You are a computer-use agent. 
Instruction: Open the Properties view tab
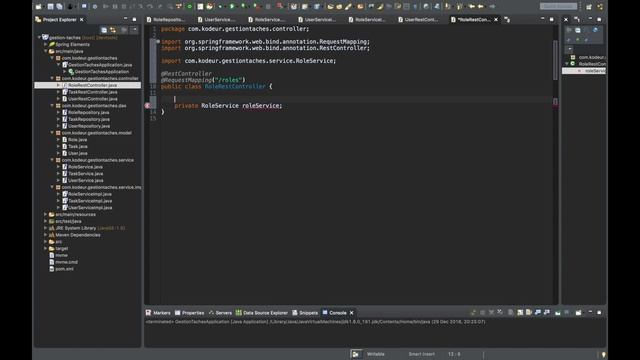189,313
